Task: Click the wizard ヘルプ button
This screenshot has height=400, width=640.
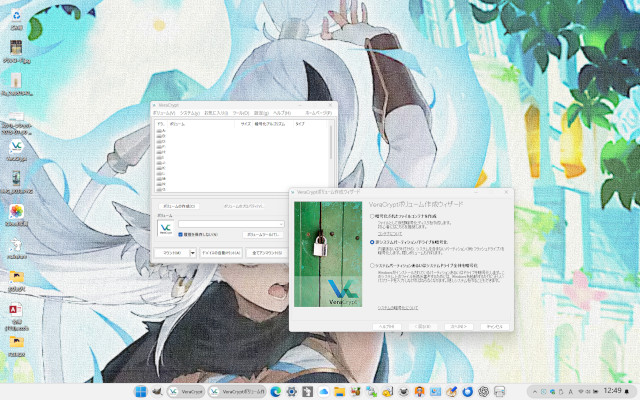Action: 387,327
